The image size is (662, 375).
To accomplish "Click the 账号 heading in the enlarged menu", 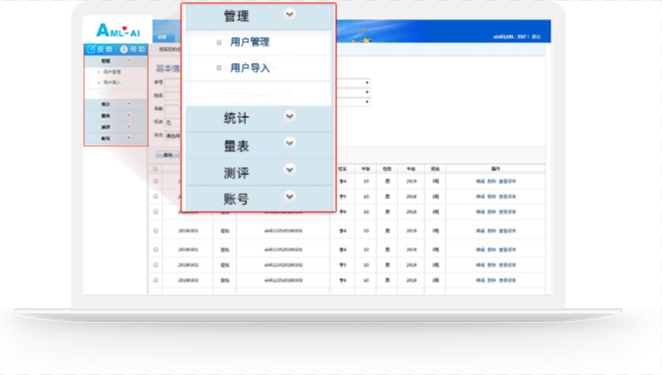I will 236,199.
